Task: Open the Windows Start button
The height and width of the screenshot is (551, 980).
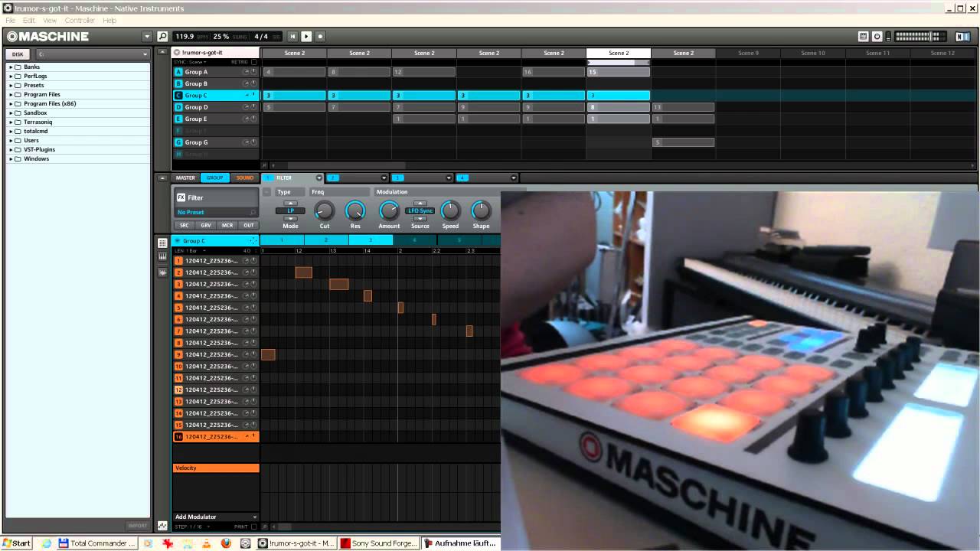Action: click(x=17, y=543)
